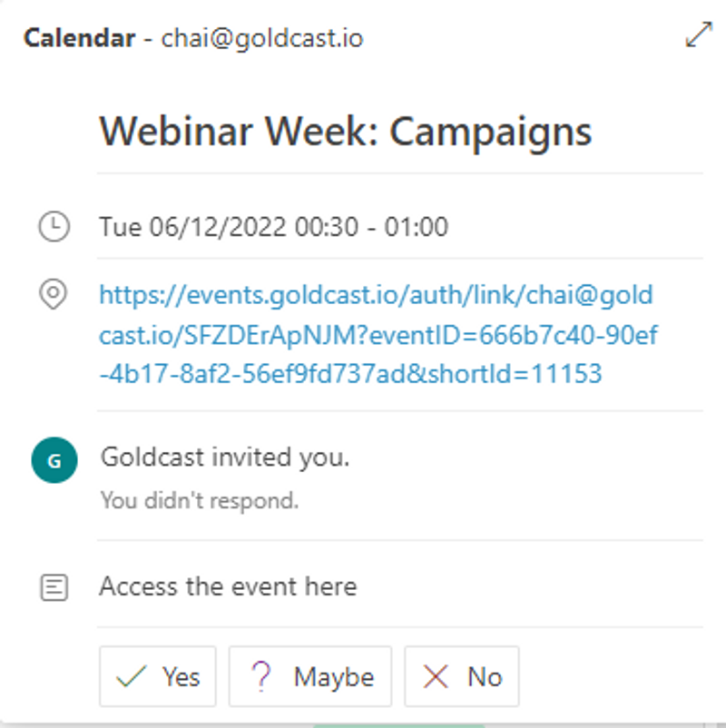
Task: Click the chai@goldcast.io account address
Action: pyautogui.click(x=262, y=38)
